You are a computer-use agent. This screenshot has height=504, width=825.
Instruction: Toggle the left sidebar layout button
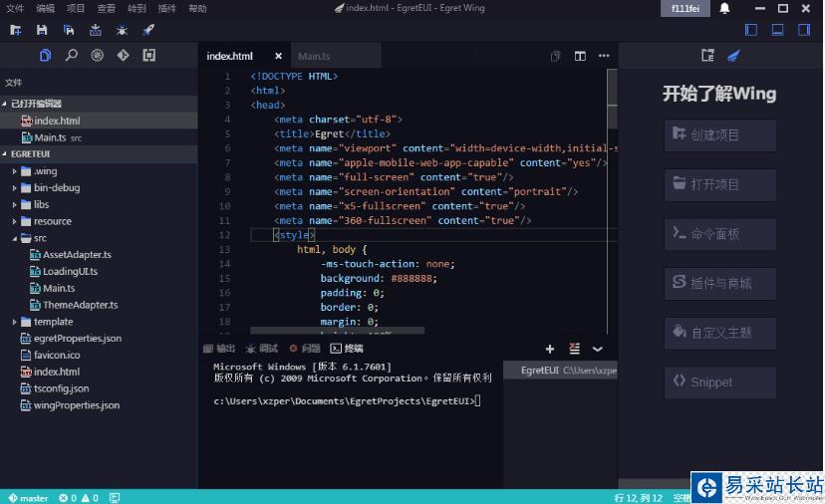point(751,30)
